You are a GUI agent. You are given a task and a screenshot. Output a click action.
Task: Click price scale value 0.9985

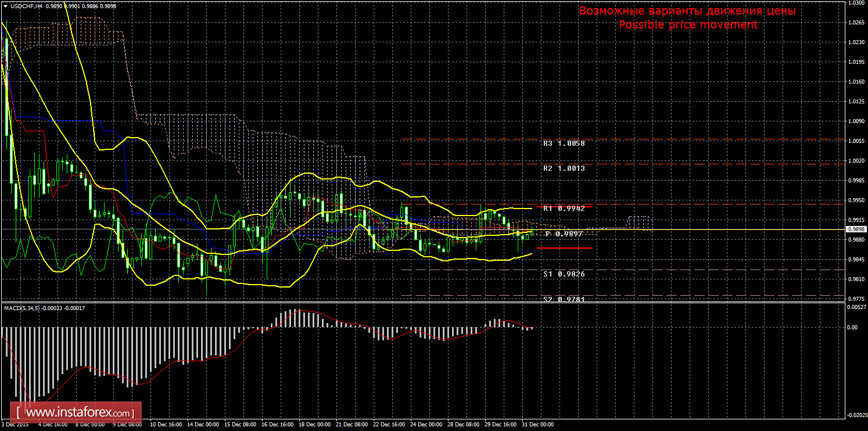(x=856, y=180)
